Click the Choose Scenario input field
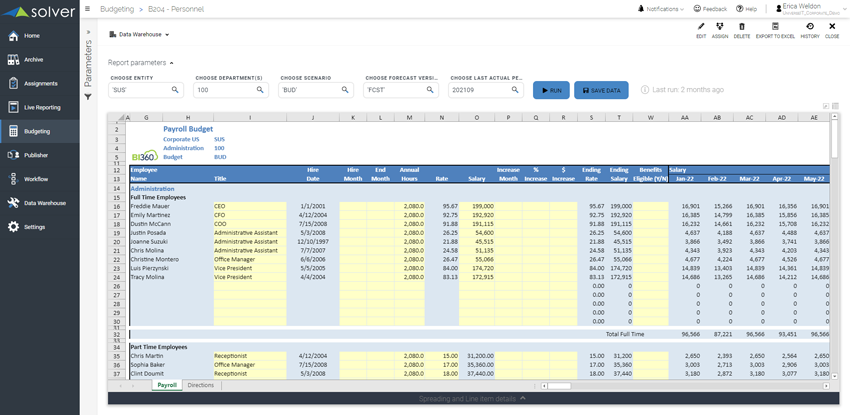This screenshot has height=415, width=850. 305,90
